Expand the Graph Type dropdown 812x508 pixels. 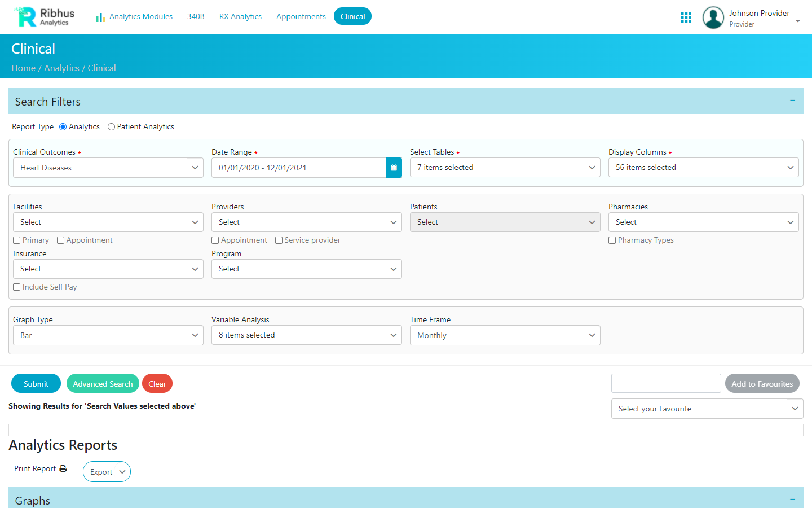point(108,335)
